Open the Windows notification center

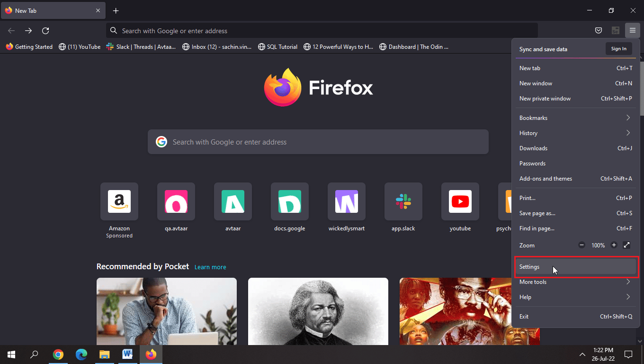[x=628, y=355]
